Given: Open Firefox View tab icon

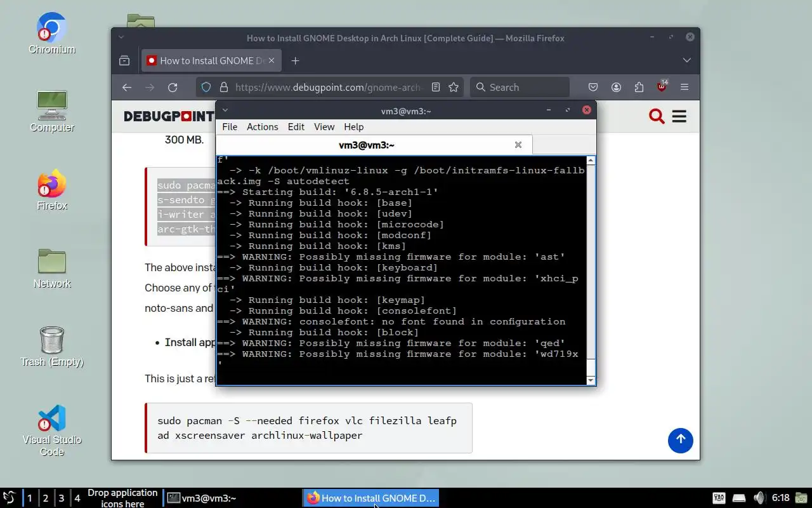Looking at the screenshot, I should 124,60.
